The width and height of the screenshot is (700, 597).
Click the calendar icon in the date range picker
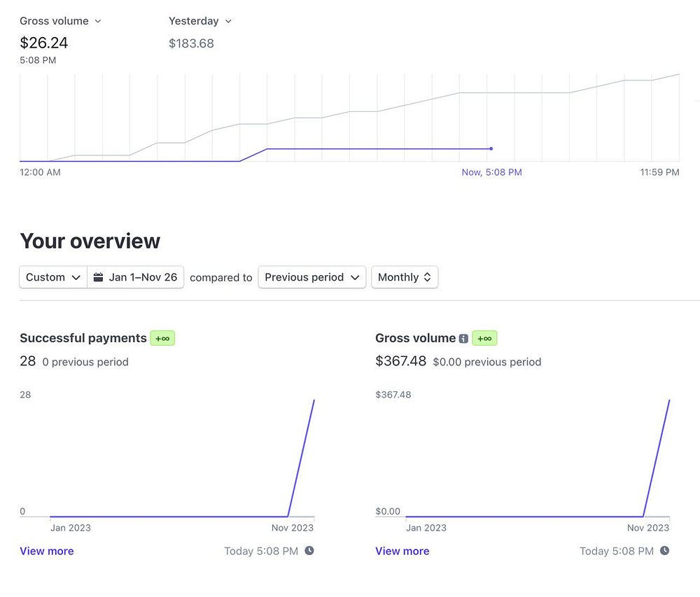99,277
